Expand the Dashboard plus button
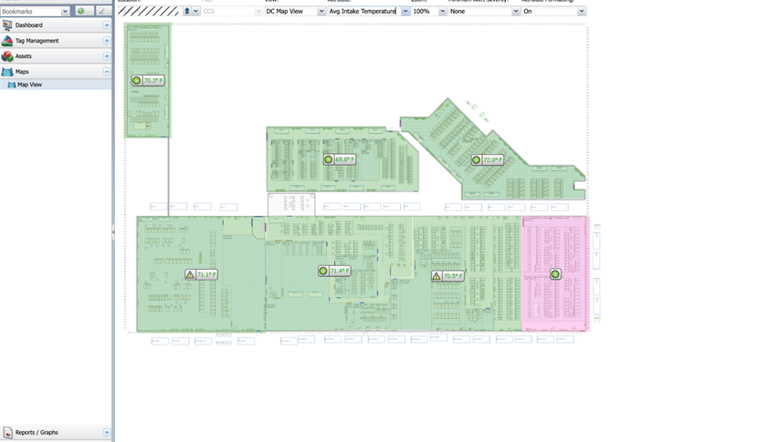Image resolution: width=768 pixels, height=442 pixels. point(106,25)
